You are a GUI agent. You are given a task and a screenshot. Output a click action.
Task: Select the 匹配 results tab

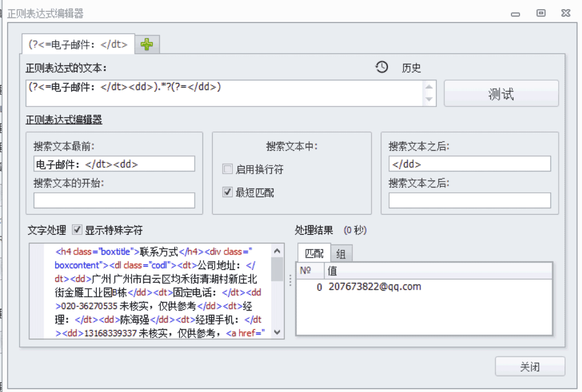tap(314, 254)
